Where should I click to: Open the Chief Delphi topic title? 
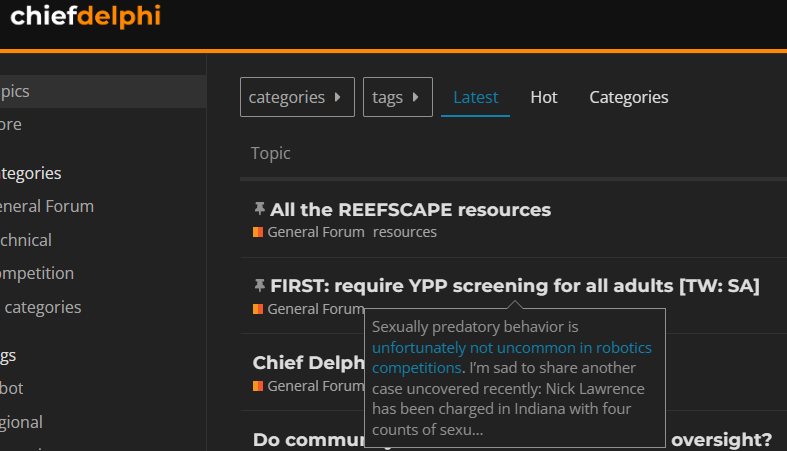point(308,362)
